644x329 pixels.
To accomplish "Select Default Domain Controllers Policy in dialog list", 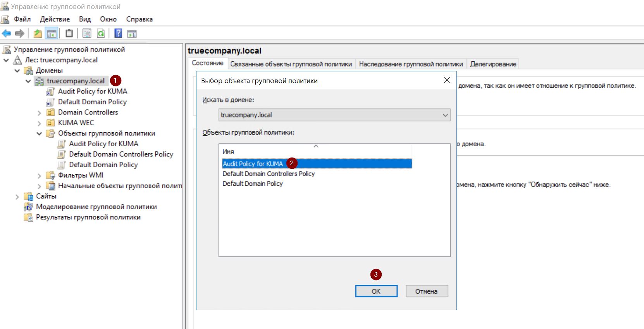I will click(x=269, y=174).
